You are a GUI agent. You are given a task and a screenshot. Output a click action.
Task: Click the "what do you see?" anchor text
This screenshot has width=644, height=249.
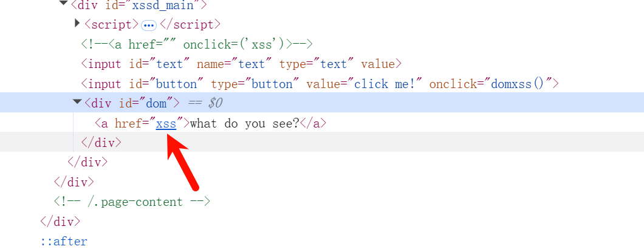pyautogui.click(x=245, y=124)
